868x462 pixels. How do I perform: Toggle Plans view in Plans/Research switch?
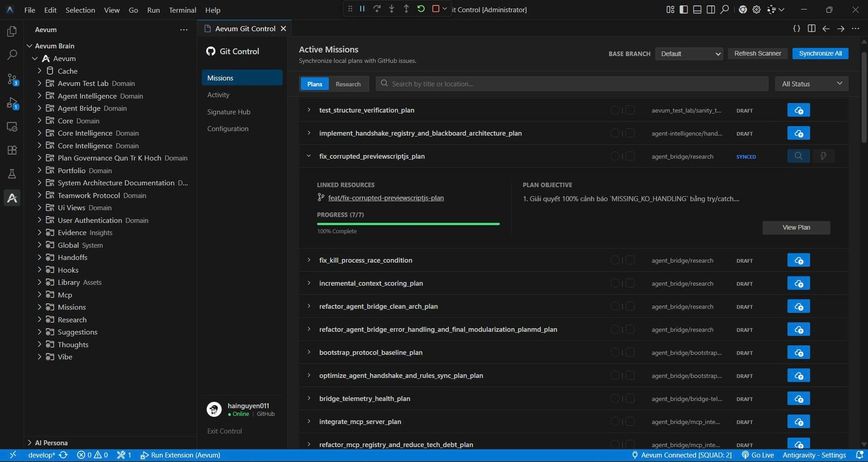click(314, 84)
